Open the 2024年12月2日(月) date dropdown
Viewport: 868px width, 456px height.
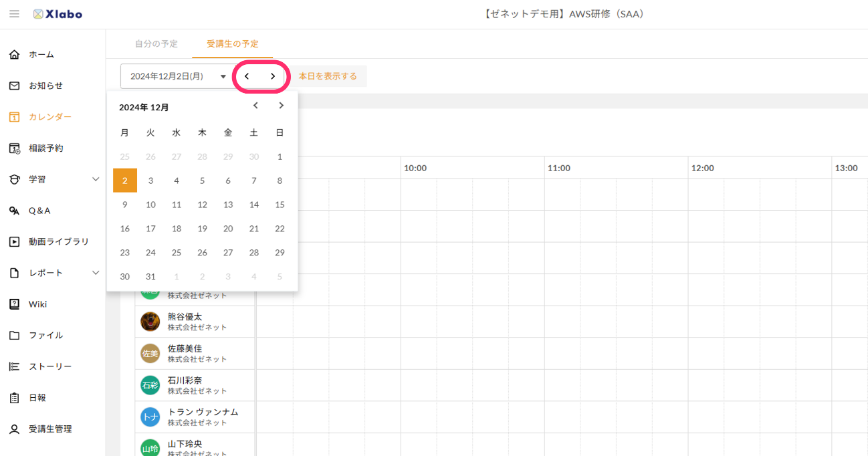pos(177,76)
